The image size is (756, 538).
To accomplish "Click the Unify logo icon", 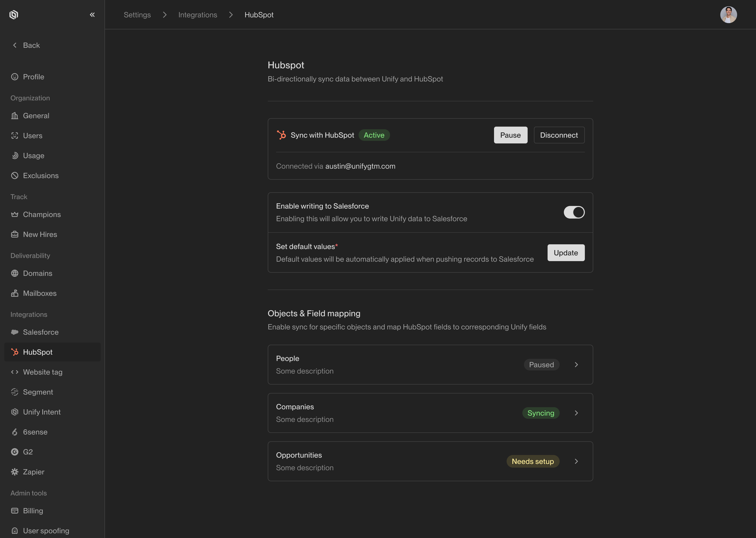I will point(14,14).
